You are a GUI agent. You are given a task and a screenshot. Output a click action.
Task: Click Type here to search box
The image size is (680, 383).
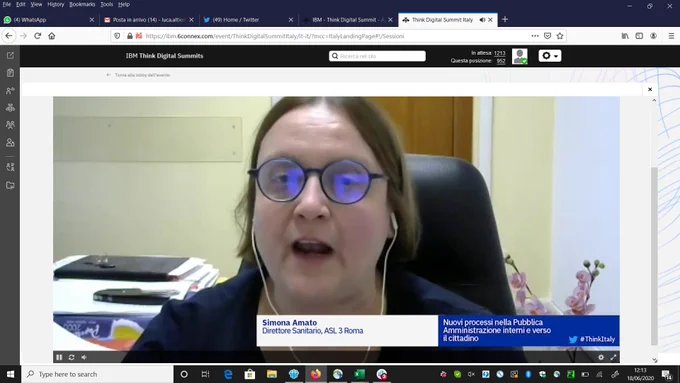(x=97, y=374)
